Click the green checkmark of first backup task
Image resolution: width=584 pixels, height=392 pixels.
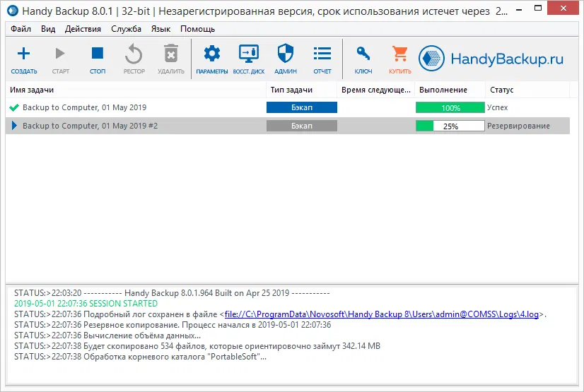coord(14,108)
